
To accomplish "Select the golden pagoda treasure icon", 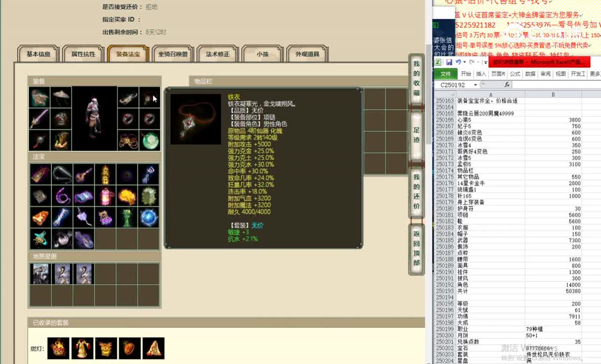I will [x=105, y=174].
